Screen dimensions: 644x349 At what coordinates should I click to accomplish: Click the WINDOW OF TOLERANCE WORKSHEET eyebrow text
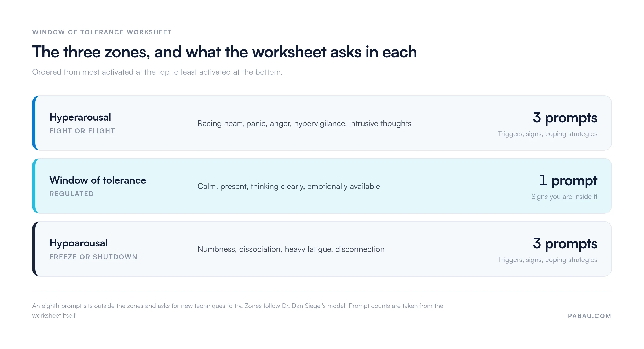point(102,32)
